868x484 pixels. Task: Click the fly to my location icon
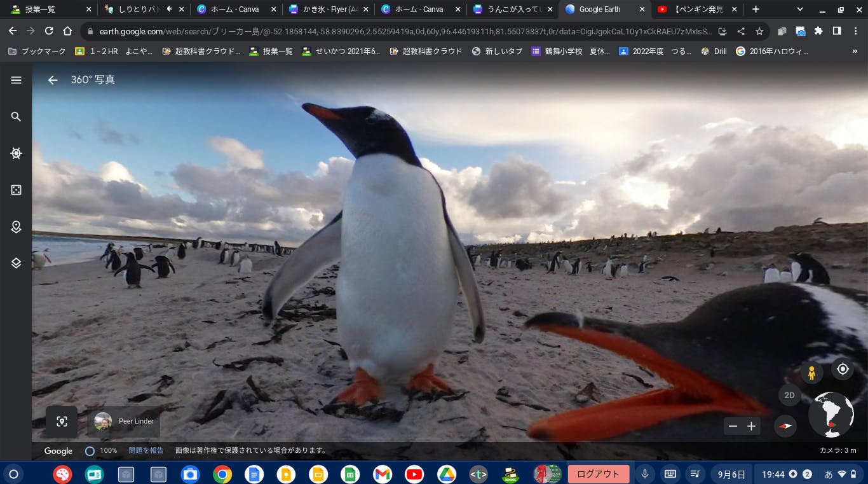point(843,369)
